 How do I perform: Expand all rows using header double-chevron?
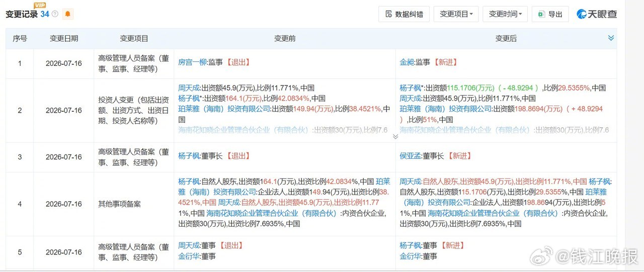tap(611, 38)
